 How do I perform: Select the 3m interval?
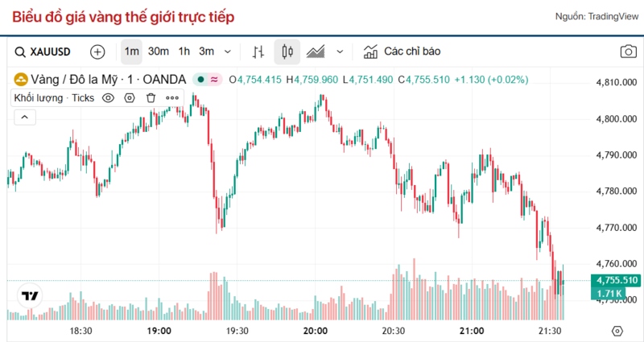[207, 52]
